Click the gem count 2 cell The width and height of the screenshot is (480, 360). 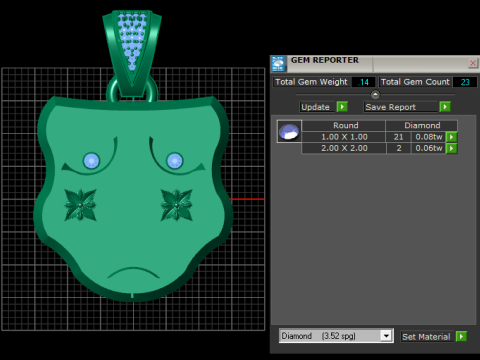coord(398,148)
